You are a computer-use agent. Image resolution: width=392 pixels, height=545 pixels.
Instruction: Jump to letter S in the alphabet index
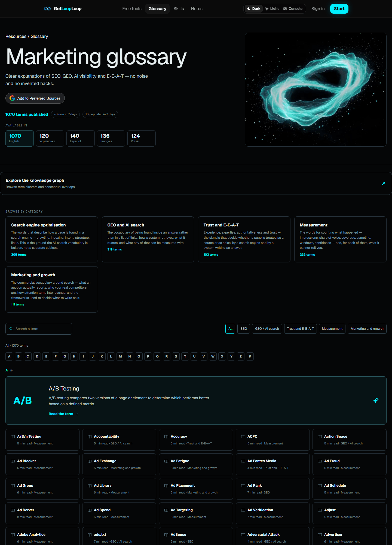coord(176,356)
